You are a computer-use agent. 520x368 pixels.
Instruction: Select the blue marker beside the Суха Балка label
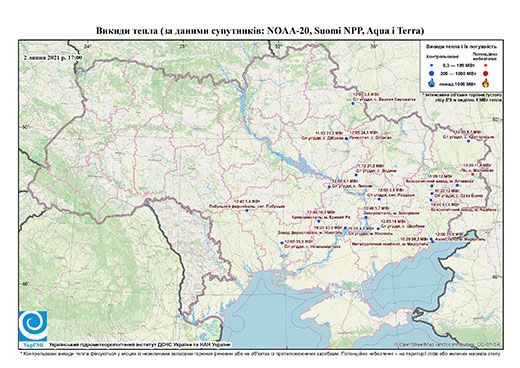pyautogui.click(x=432, y=193)
